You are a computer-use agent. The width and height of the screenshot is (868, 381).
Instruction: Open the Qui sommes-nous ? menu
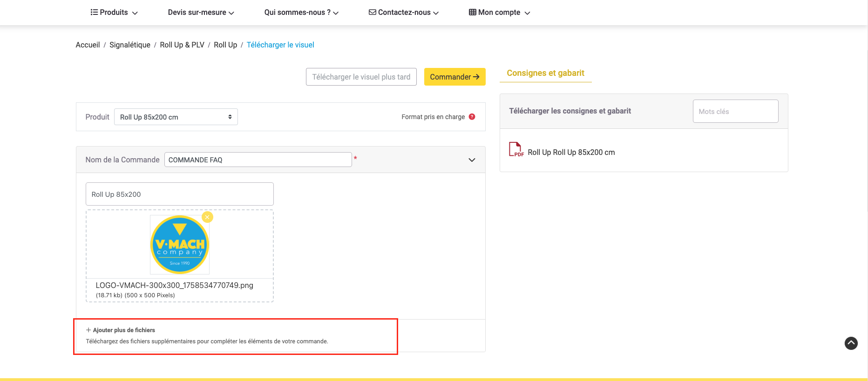(x=301, y=13)
